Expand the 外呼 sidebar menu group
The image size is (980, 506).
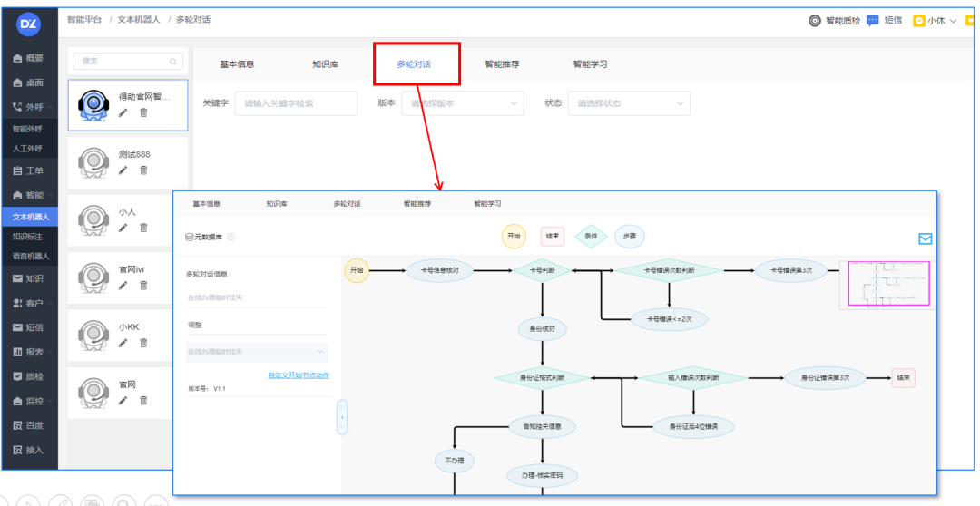click(33, 107)
